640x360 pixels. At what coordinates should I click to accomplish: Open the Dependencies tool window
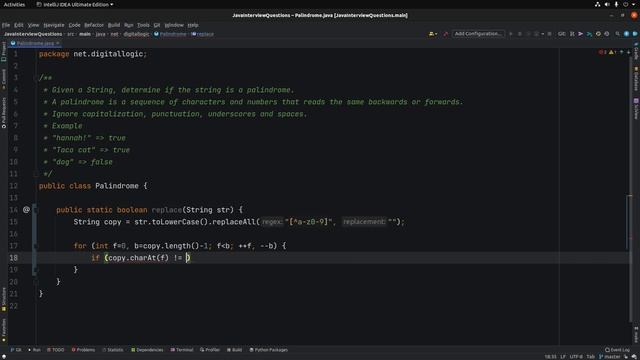147,350
